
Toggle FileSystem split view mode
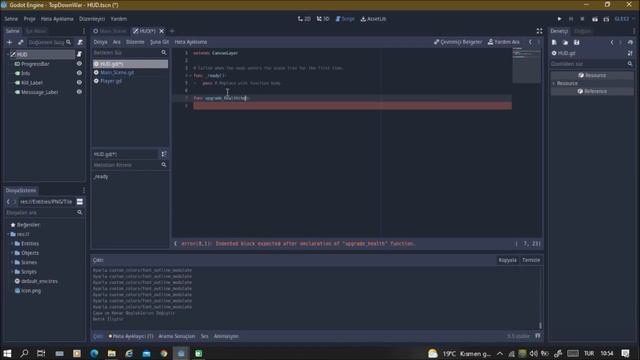pyautogui.click(x=80, y=202)
